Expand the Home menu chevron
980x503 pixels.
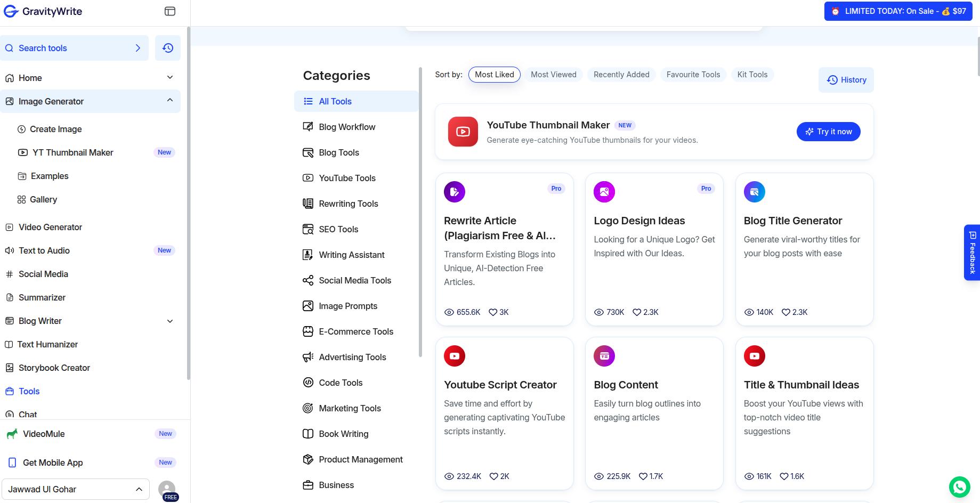pyautogui.click(x=170, y=78)
